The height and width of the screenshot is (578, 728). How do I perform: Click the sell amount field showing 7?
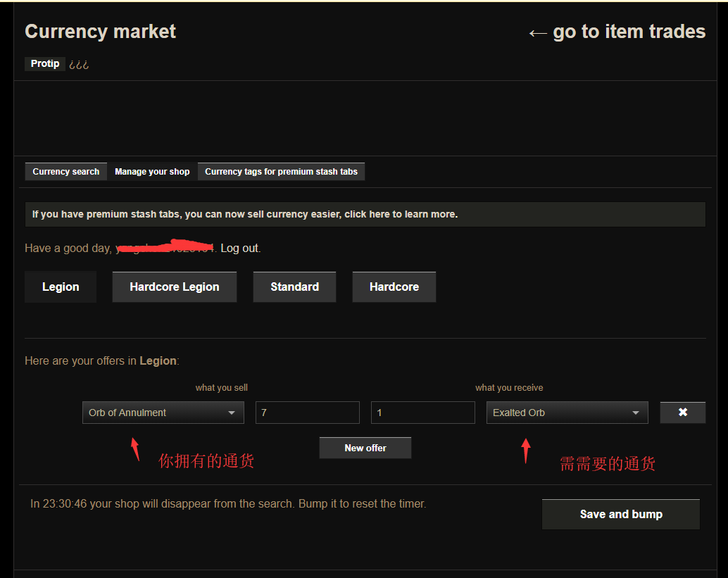[307, 413]
